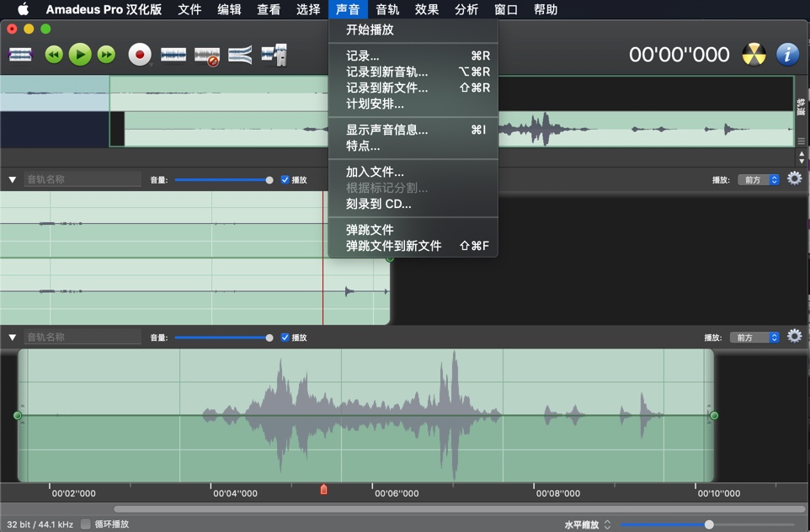The height and width of the screenshot is (532, 810).
Task: Open the 效果 menu
Action: (x=427, y=9)
